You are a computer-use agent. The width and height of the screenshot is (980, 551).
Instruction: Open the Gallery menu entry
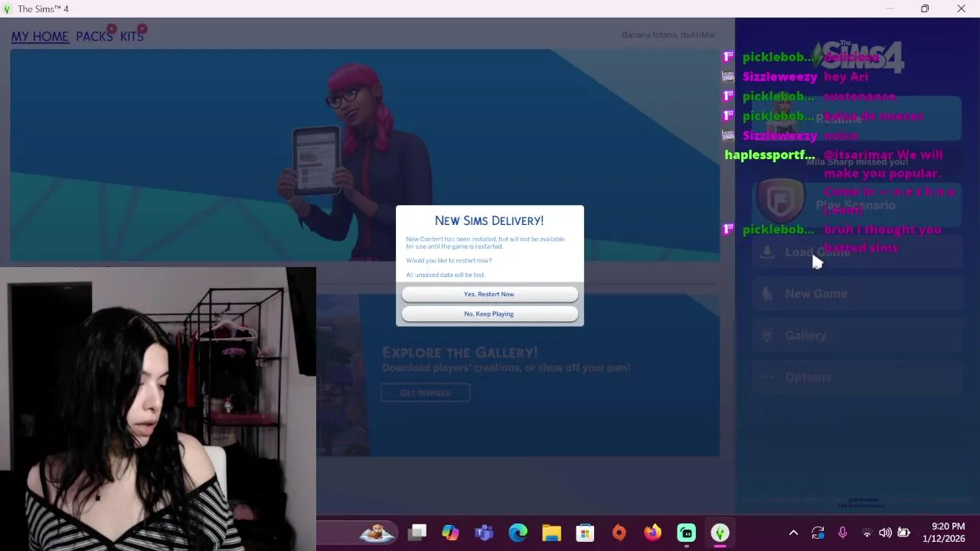click(x=857, y=335)
